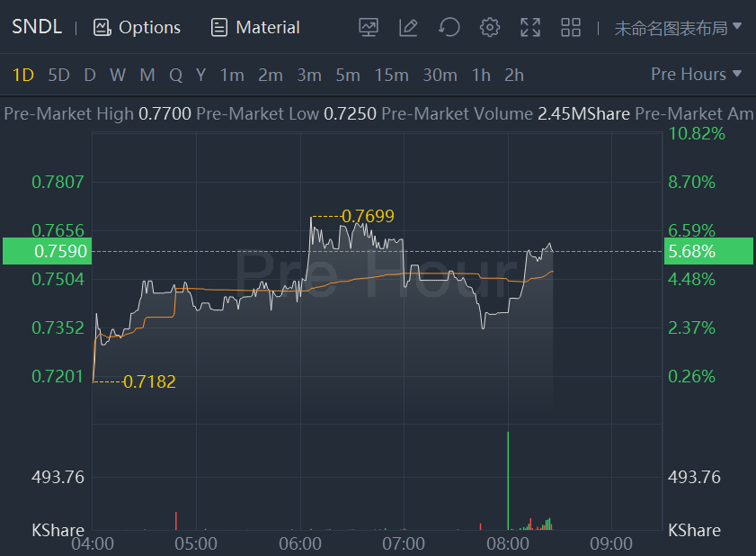Select the W weekly timeframe
The width and height of the screenshot is (756, 556).
(118, 75)
